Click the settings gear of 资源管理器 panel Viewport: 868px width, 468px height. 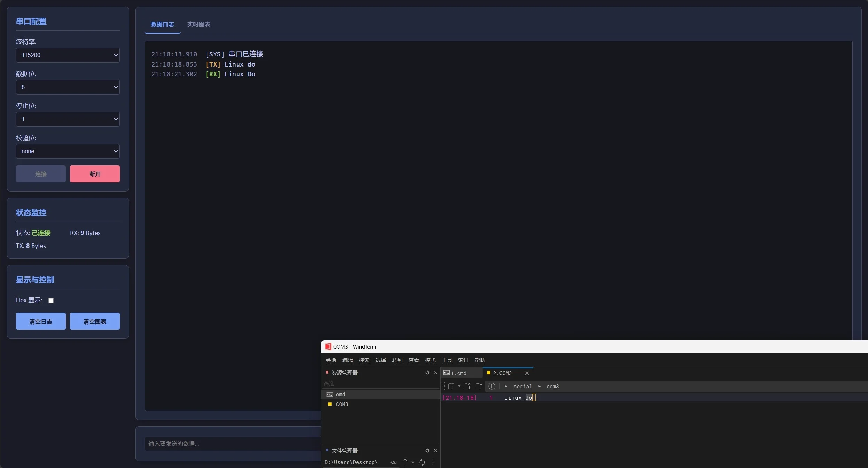point(427,373)
